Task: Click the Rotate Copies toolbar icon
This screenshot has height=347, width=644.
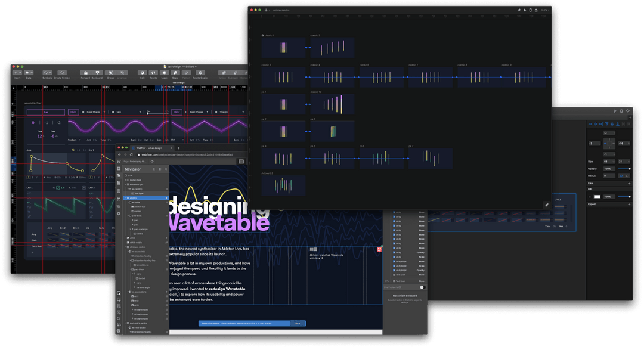Action: tap(200, 73)
